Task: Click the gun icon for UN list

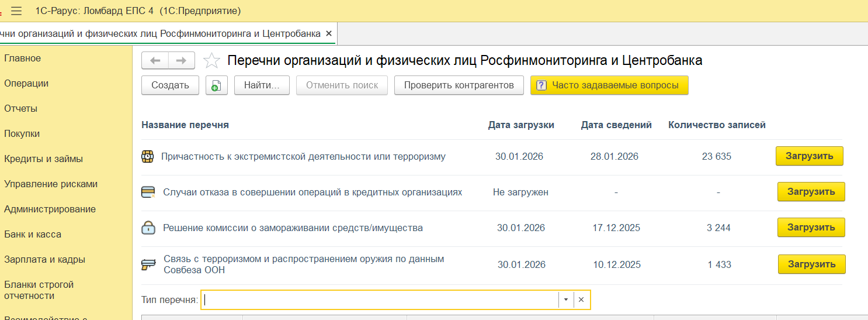Action: 148,264
